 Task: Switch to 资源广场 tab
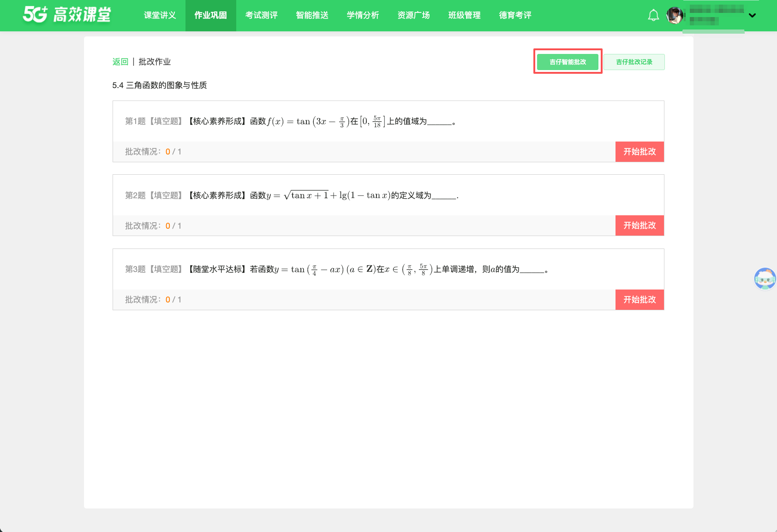coord(414,15)
